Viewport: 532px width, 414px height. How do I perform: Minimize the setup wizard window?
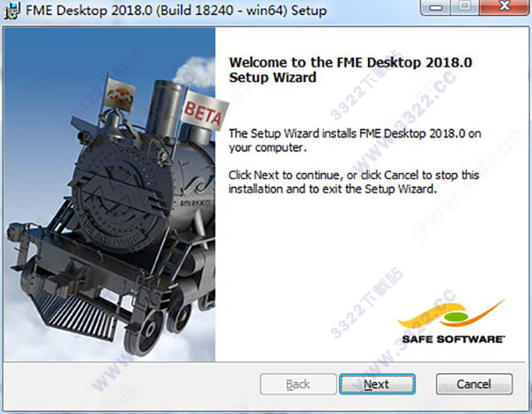coord(435,7)
